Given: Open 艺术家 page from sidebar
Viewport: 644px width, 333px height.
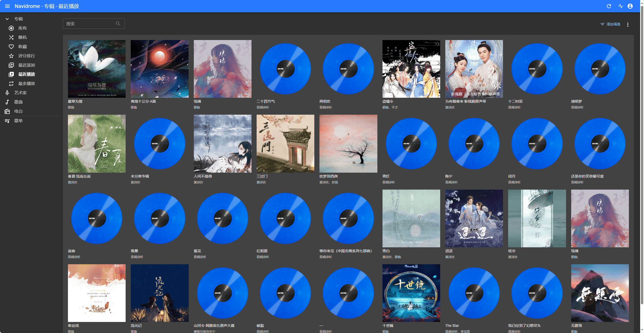Looking at the screenshot, I should (21, 93).
